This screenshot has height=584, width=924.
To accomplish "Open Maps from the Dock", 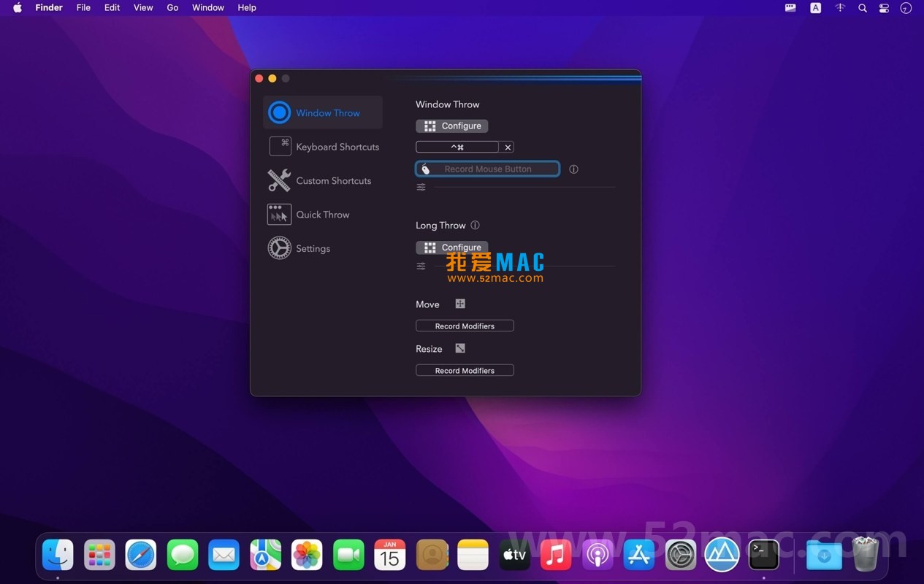I will (265, 556).
